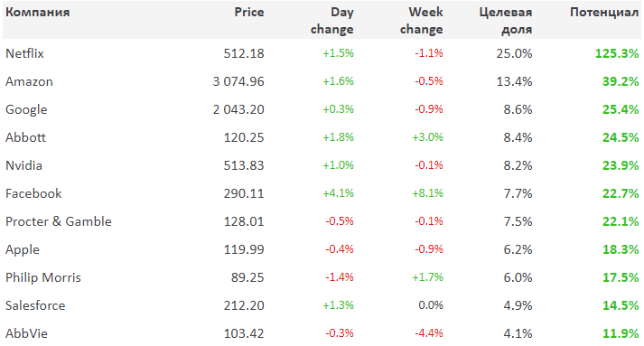Click Procter & Gamble company name

pos(59,221)
